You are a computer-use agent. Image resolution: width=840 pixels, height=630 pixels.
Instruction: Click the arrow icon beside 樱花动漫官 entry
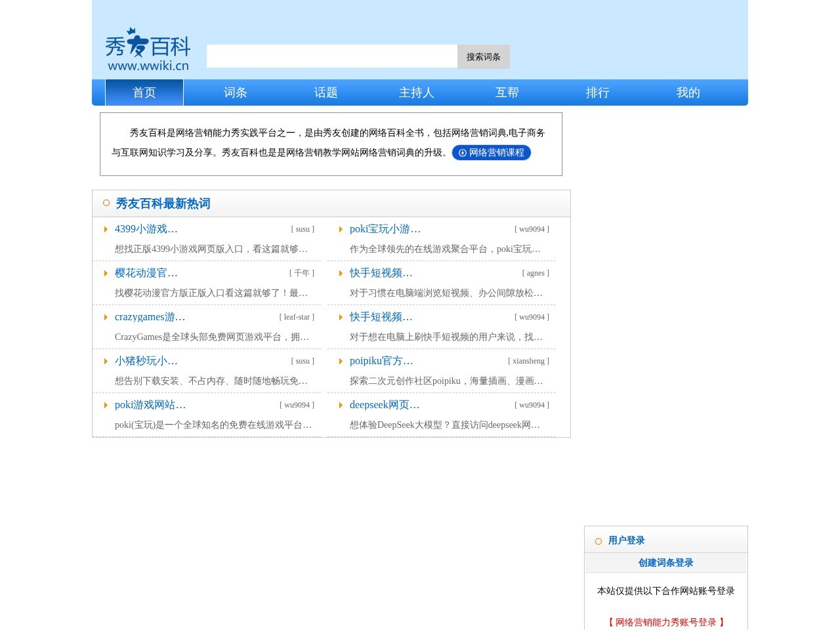(x=106, y=273)
